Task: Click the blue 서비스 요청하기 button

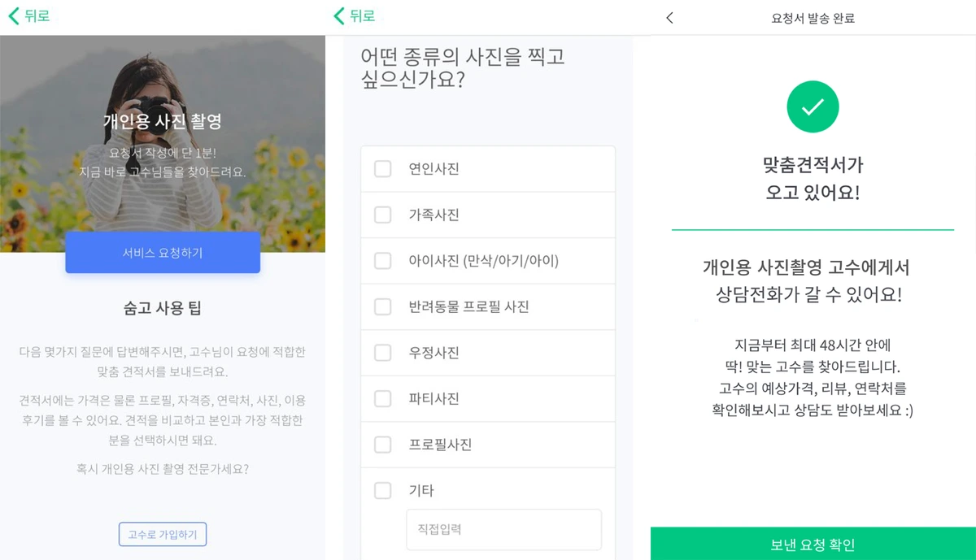Action: [163, 253]
